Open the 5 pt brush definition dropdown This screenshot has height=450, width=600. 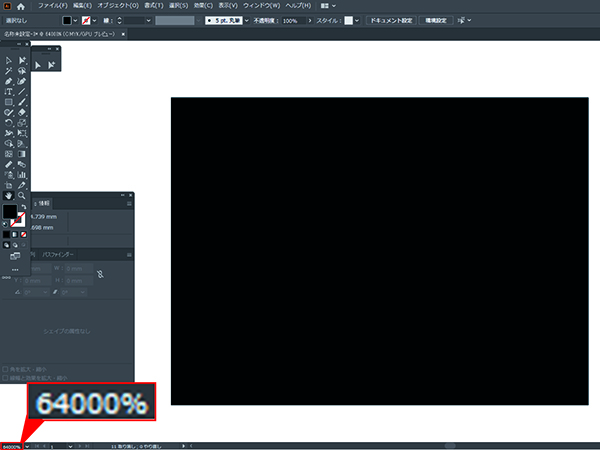coord(246,21)
